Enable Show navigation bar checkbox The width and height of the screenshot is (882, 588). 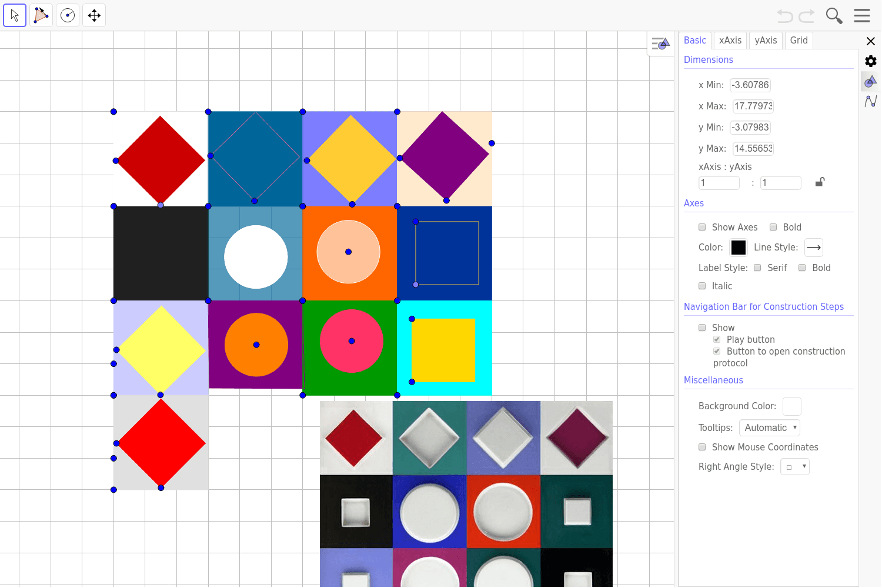pyautogui.click(x=702, y=328)
